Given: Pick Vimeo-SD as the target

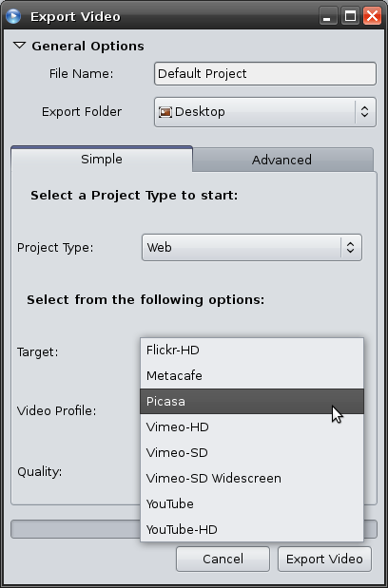Looking at the screenshot, I should click(x=252, y=452).
